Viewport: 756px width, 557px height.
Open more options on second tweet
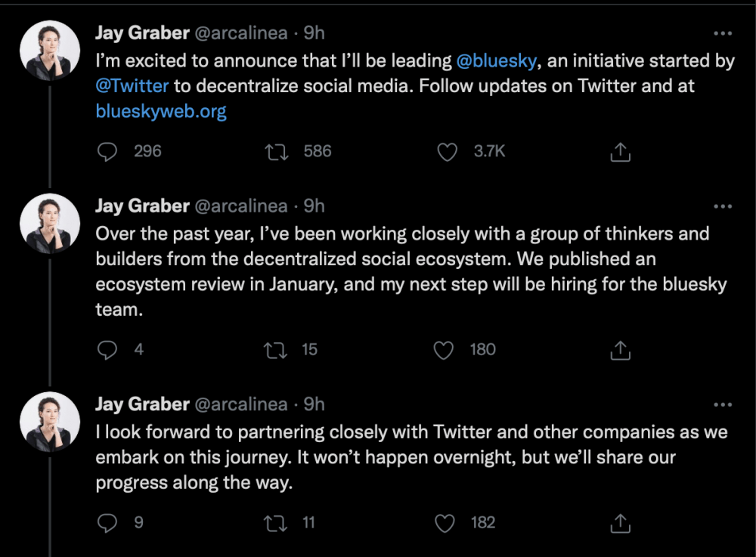coord(723,206)
